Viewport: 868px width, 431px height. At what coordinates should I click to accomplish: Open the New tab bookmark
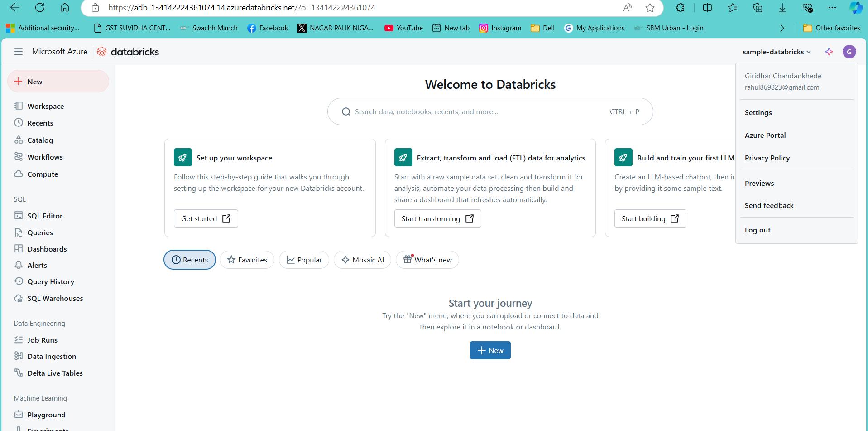click(451, 28)
